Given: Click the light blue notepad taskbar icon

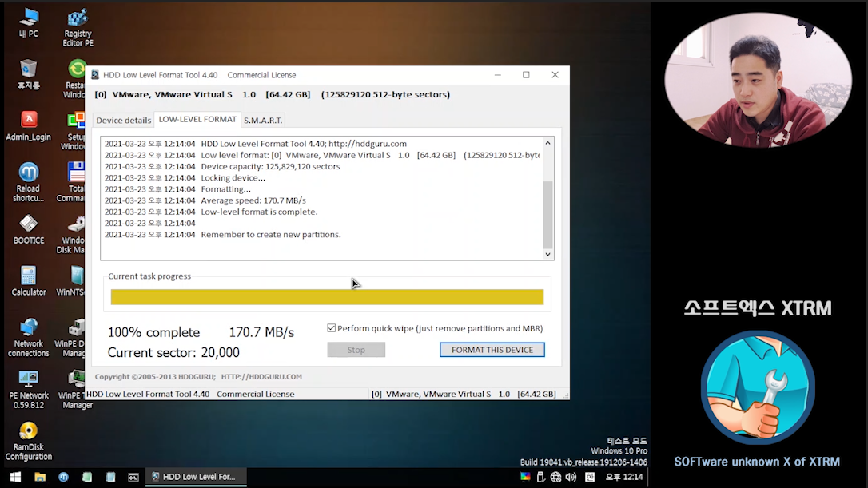Looking at the screenshot, I should click(x=110, y=476).
